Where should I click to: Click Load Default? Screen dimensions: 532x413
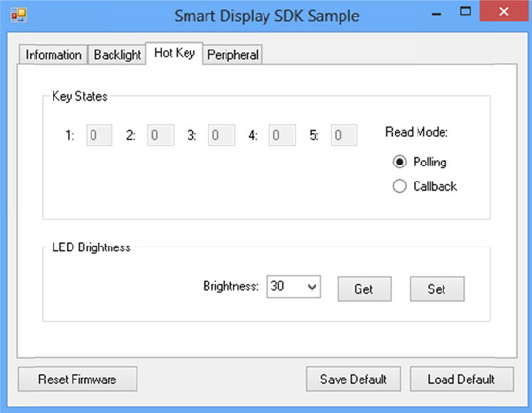(462, 379)
